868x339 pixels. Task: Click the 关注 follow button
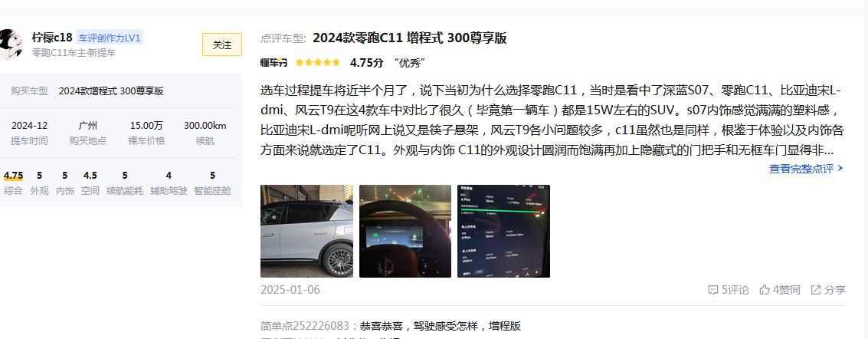point(222,44)
